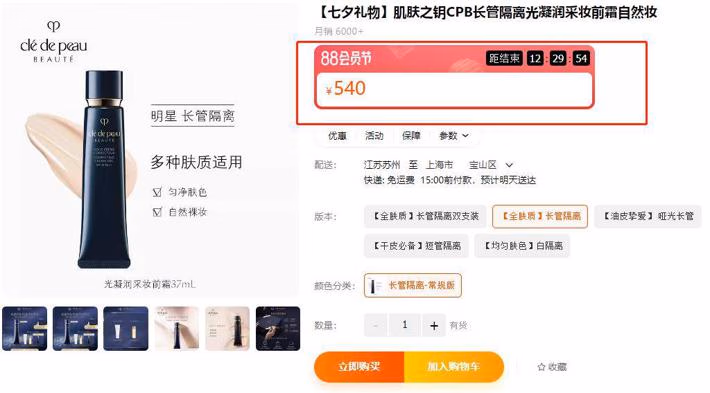The height and width of the screenshot is (393, 710).
Task: Open the 保障 tab
Action: [411, 135]
